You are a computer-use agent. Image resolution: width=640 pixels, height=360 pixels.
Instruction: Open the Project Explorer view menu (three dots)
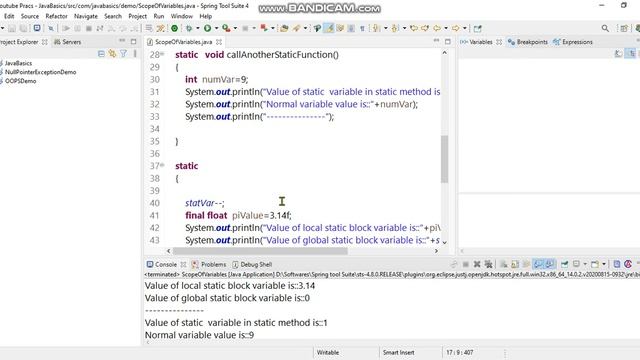pyautogui.click(x=135, y=54)
